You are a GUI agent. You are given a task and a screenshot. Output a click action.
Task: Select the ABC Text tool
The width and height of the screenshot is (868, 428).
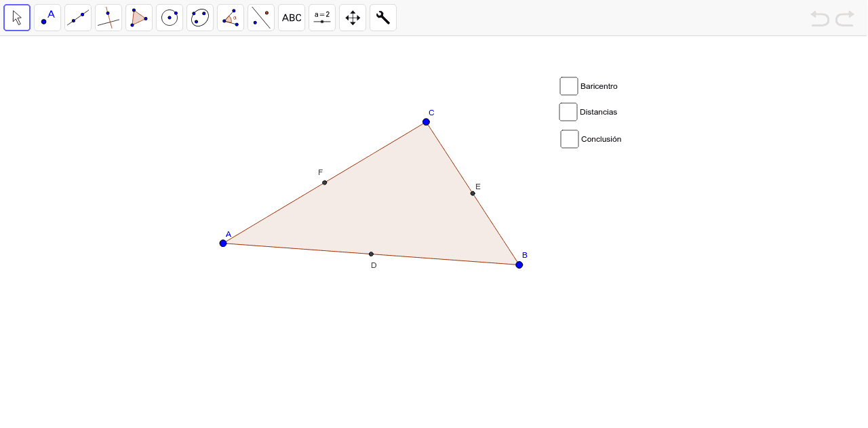(292, 18)
